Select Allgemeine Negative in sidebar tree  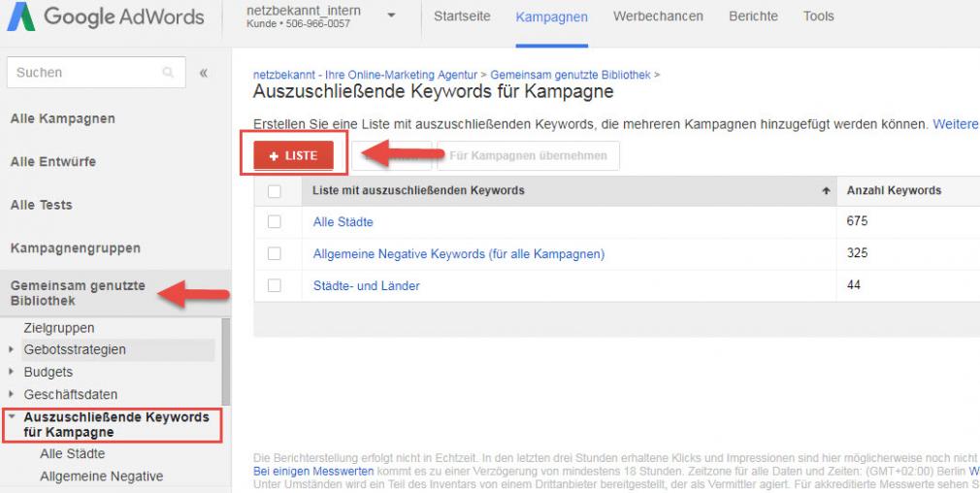(101, 477)
